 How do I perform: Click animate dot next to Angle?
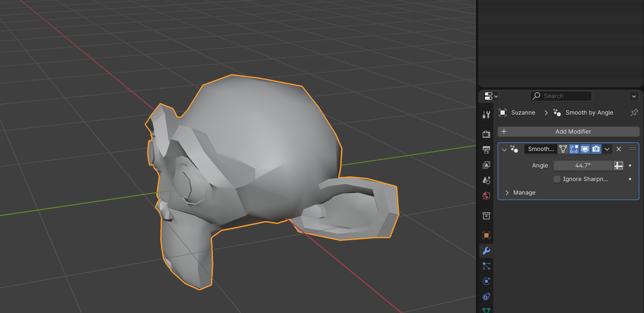[x=630, y=166]
